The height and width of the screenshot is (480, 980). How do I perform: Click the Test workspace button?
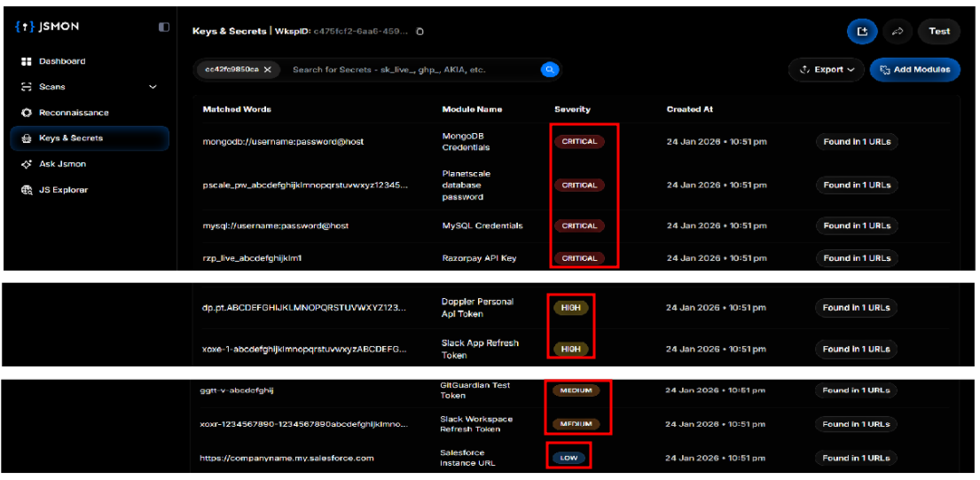[x=939, y=31]
